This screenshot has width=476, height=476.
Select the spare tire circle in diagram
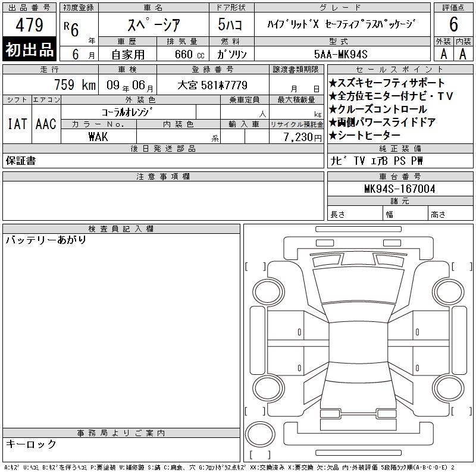[x=260, y=434]
